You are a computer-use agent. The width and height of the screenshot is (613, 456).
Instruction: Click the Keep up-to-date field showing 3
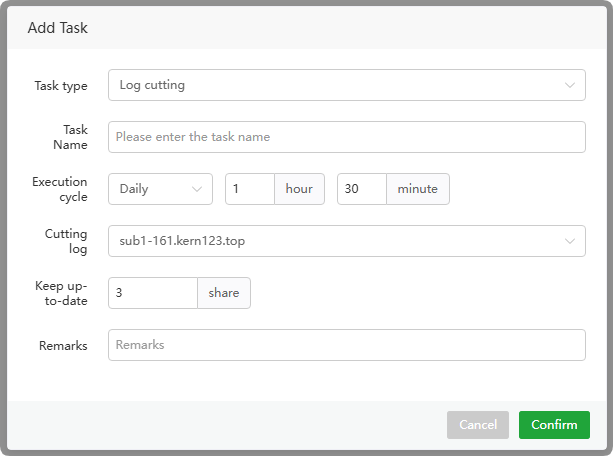tap(153, 293)
